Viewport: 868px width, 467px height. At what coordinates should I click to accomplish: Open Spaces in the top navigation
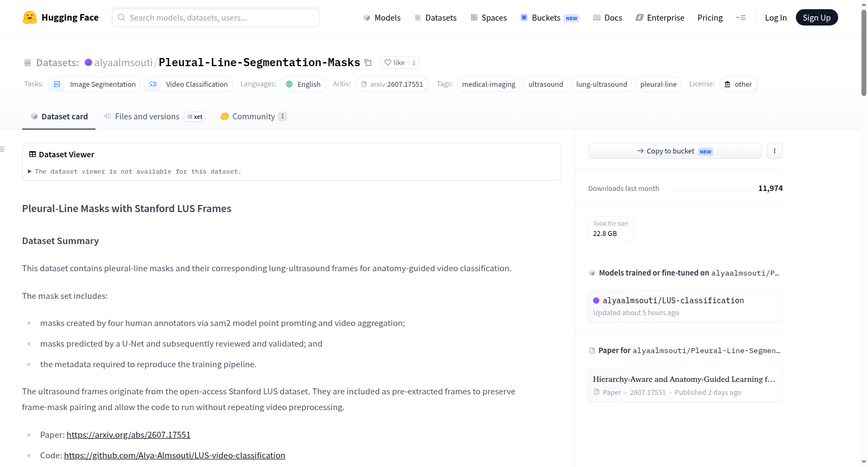[x=489, y=17]
